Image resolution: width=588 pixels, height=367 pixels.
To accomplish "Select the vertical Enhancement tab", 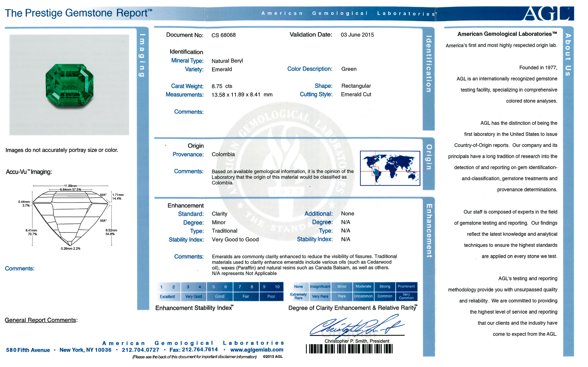I will click(429, 230).
